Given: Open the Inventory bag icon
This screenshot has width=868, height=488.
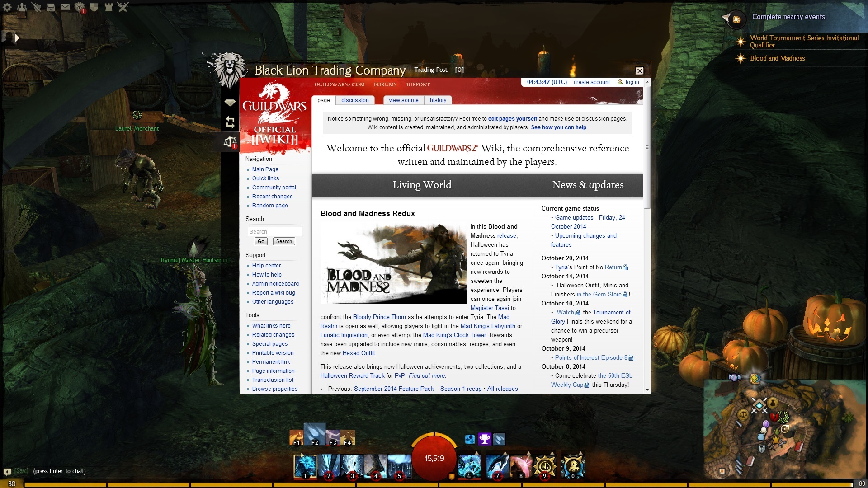Looking at the screenshot, I should (x=51, y=7).
